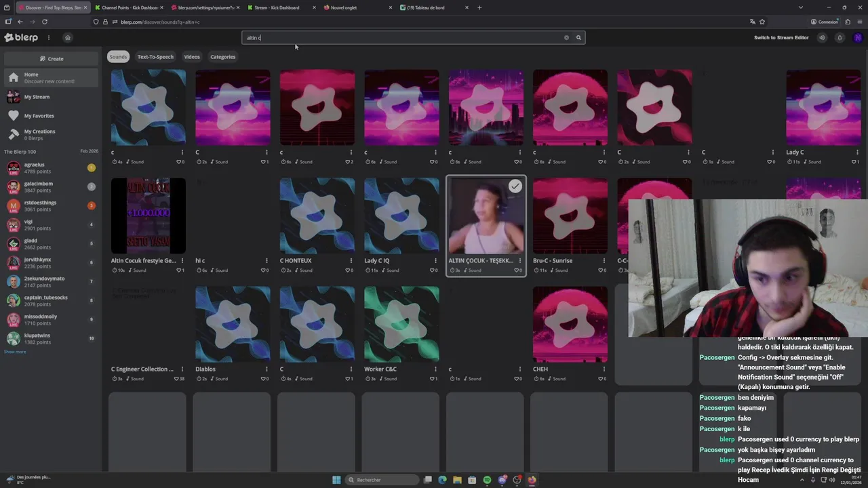Switch to the Channel Points - Kick Dashboard browser tab
This screenshot has height=488, width=868.
(x=129, y=7)
